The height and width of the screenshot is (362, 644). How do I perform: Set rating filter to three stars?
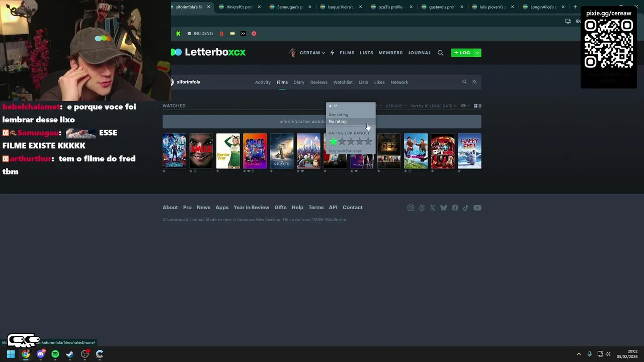(351, 142)
